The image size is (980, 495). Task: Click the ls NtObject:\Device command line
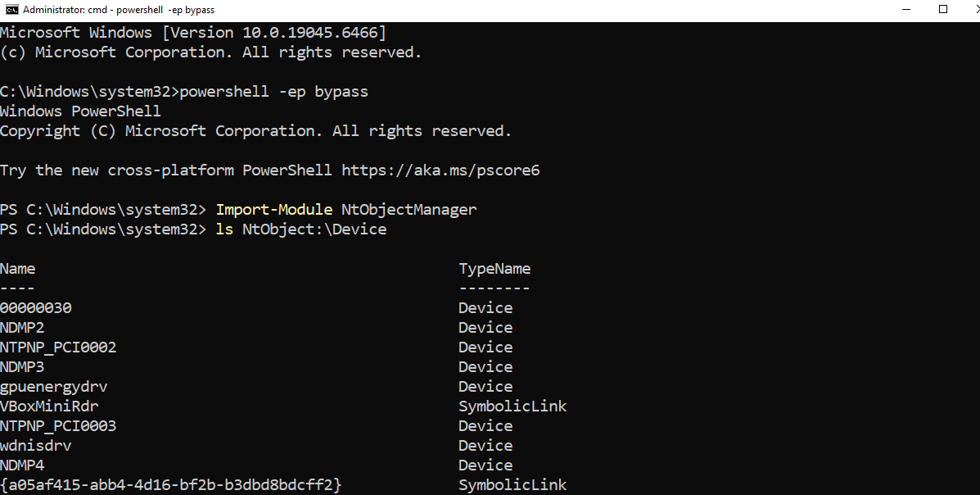pos(300,229)
